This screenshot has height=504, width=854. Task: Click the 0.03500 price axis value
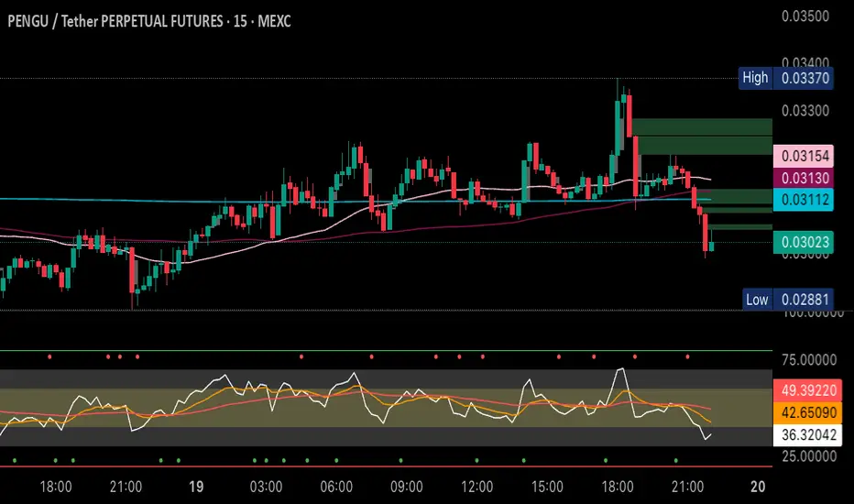805,16
